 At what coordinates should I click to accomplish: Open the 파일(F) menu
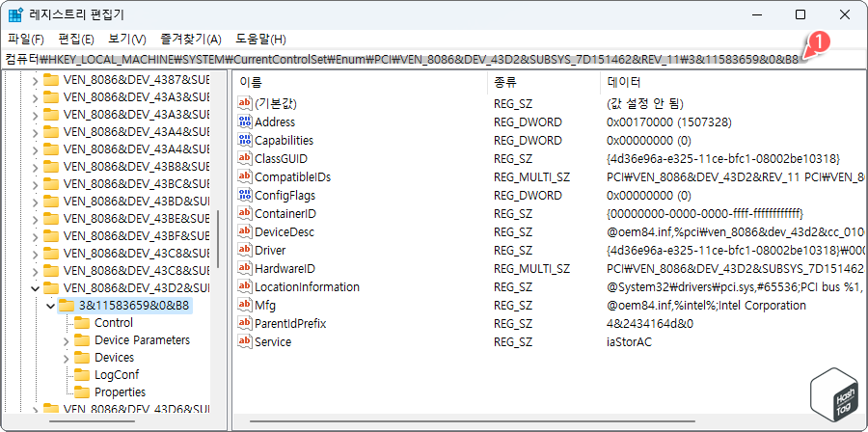[26, 40]
